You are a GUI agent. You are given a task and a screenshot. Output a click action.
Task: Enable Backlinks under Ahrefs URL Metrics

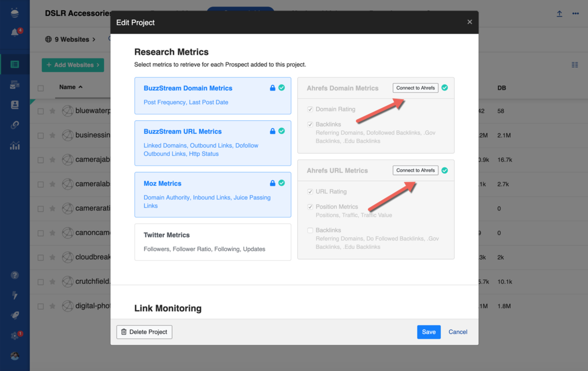310,230
